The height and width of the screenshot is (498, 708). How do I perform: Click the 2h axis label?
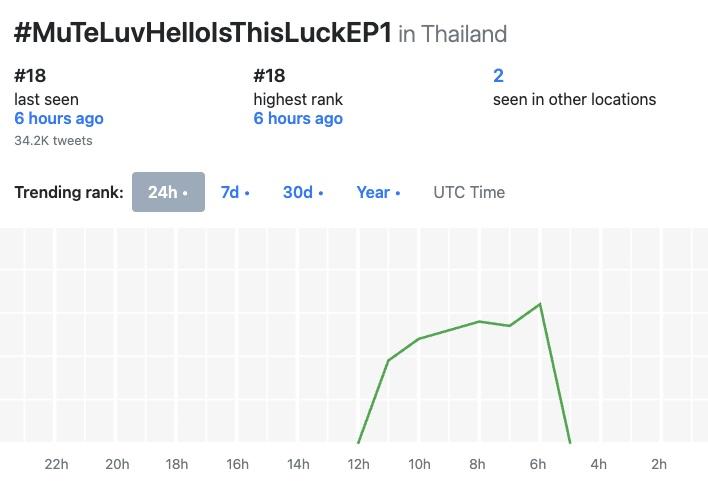pyautogui.click(x=659, y=464)
